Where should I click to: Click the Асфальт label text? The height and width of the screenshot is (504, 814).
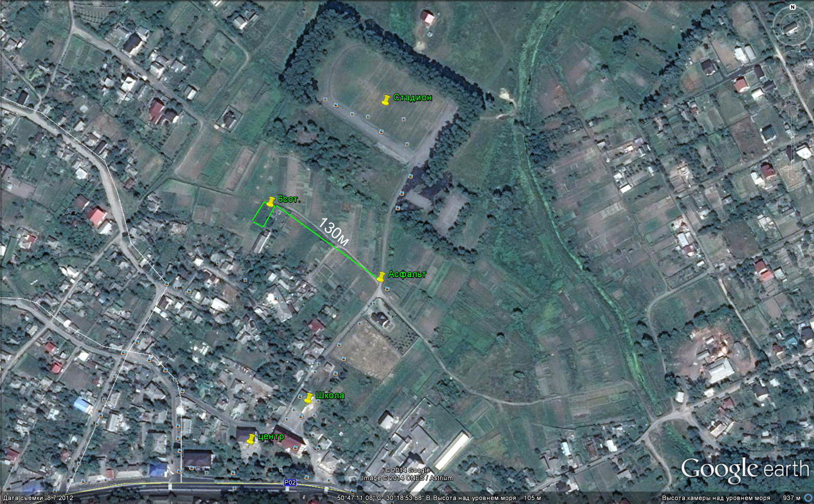(408, 274)
